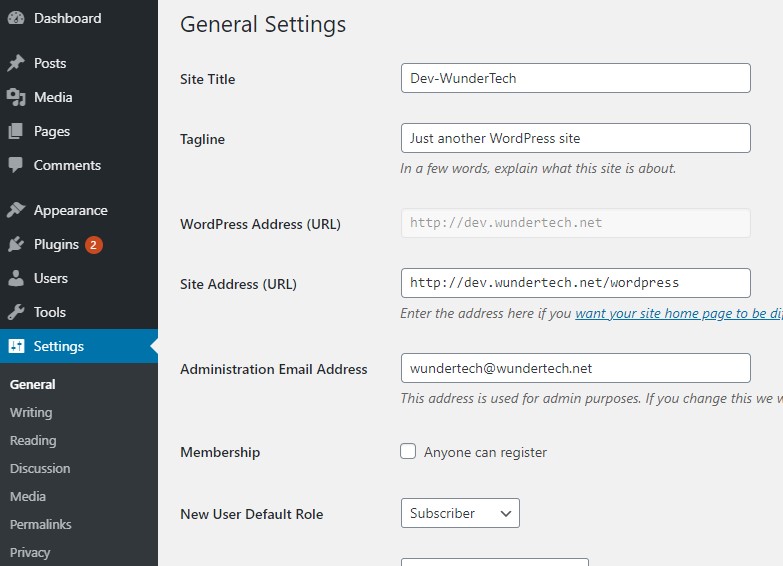This screenshot has width=783, height=566.
Task: Click the Media library icon beside Pages
Action: [x=16, y=97]
